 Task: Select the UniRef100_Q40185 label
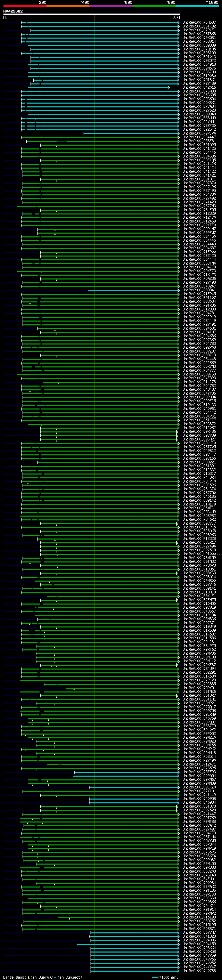click(199, 496)
